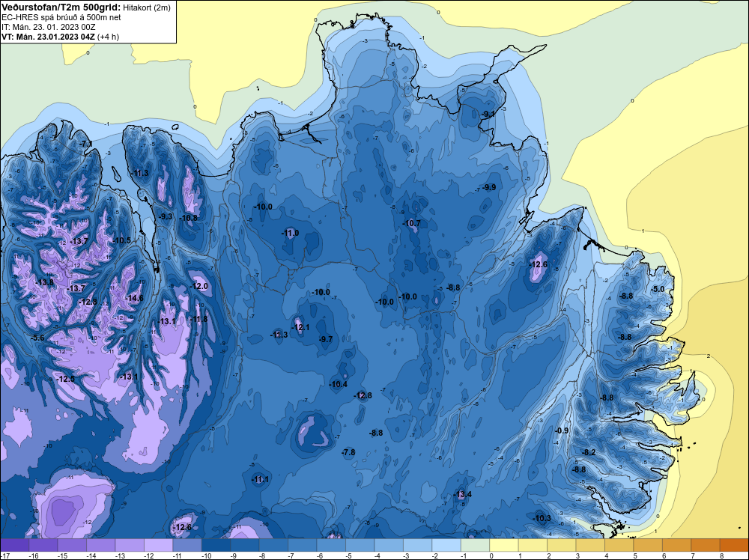The image size is (749, 560).
Task: Click the -9.7 temperature label
Action: click(326, 339)
